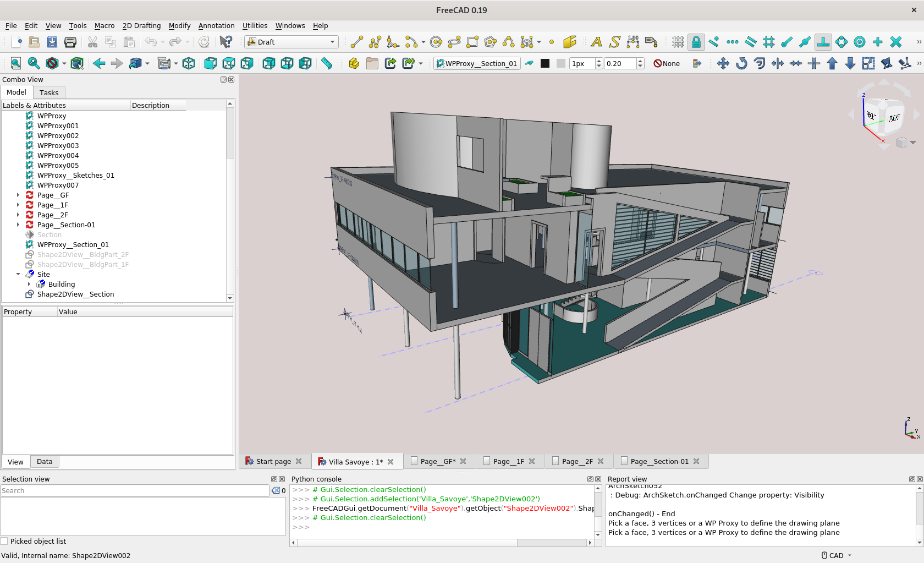Click the Measure distance ruler icon
924x563 pixels.
[327, 63]
